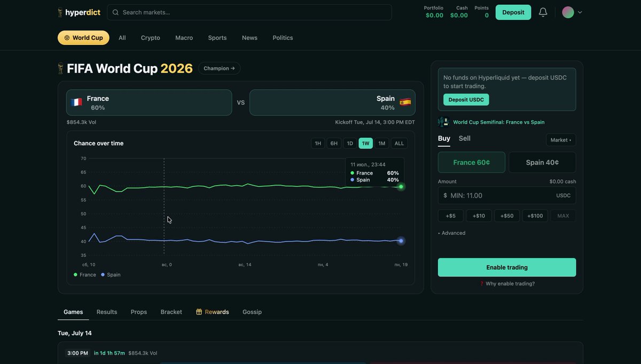Select the Politics category
The height and width of the screenshot is (364, 641).
point(283,38)
